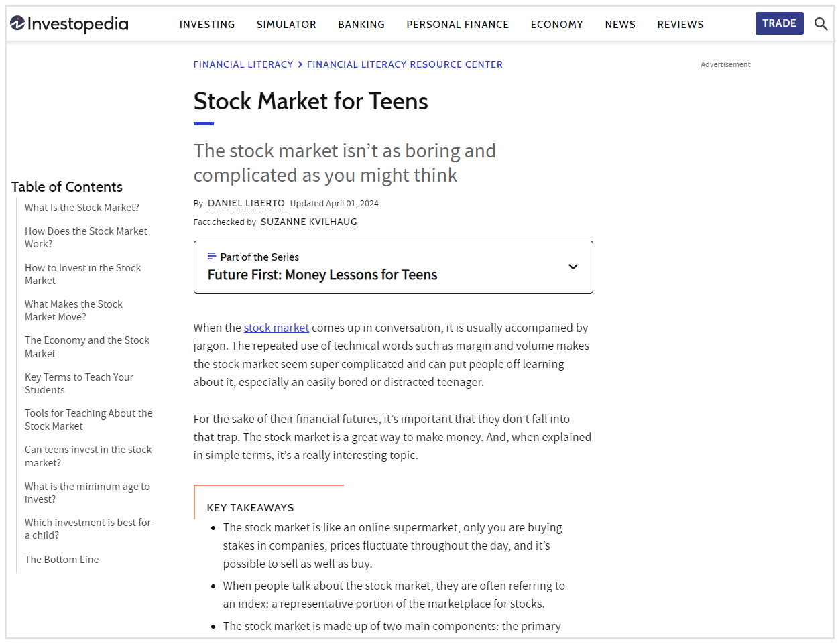
Task: Open the Financial Literacy breadcrumb
Action: [243, 65]
